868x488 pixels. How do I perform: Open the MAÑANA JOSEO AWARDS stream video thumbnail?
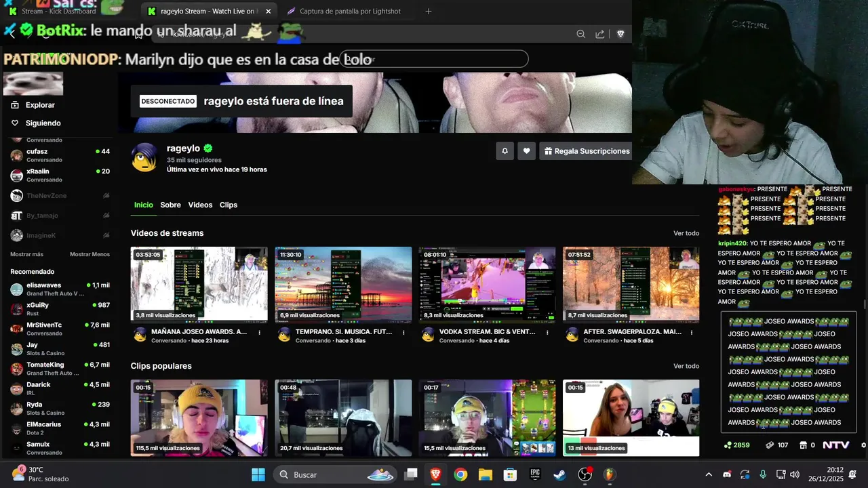point(199,285)
